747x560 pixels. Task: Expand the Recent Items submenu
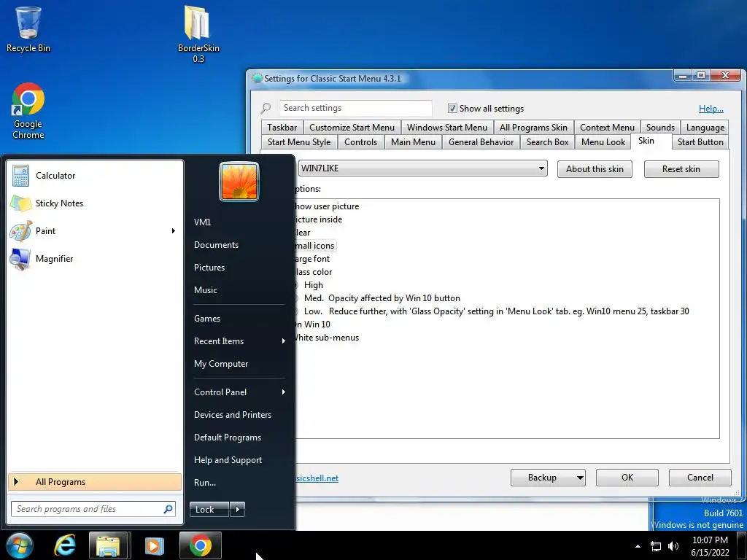[x=239, y=341]
